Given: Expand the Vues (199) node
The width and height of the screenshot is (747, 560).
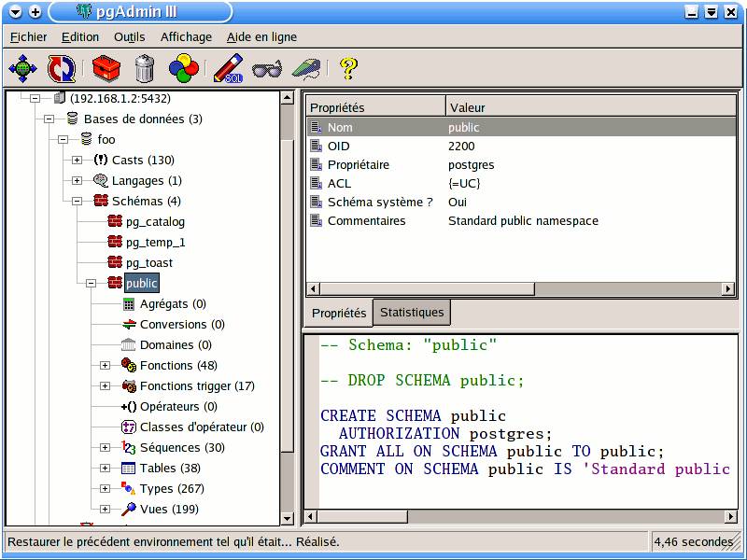Looking at the screenshot, I should pyautogui.click(x=105, y=509).
